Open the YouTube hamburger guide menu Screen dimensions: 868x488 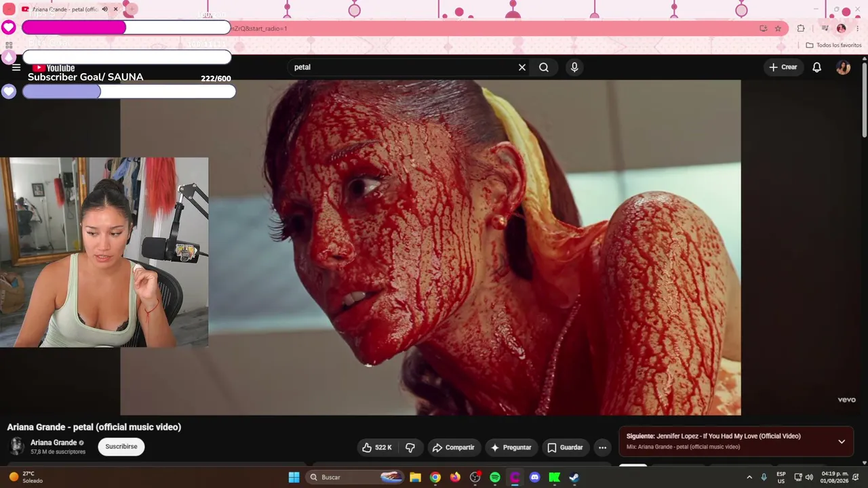tap(16, 67)
